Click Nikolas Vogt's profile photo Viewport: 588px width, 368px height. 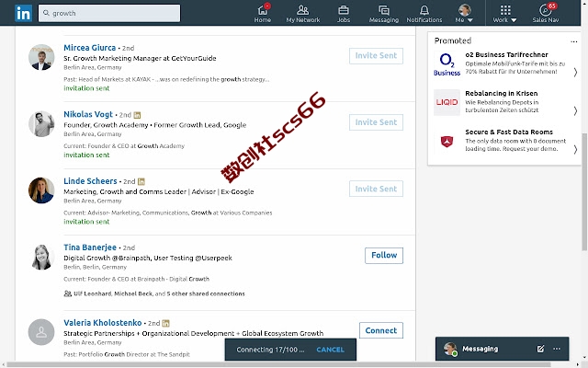(x=41, y=123)
